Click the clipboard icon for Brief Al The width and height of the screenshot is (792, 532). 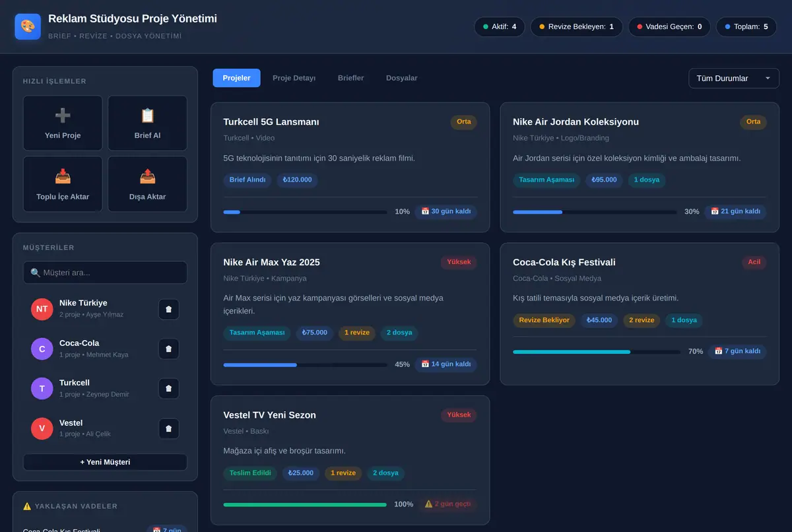point(147,116)
